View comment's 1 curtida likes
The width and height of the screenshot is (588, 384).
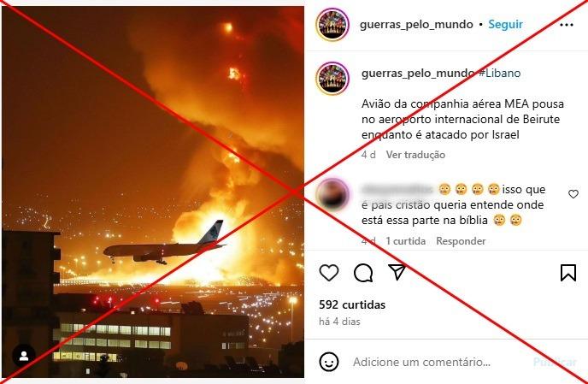tap(405, 241)
